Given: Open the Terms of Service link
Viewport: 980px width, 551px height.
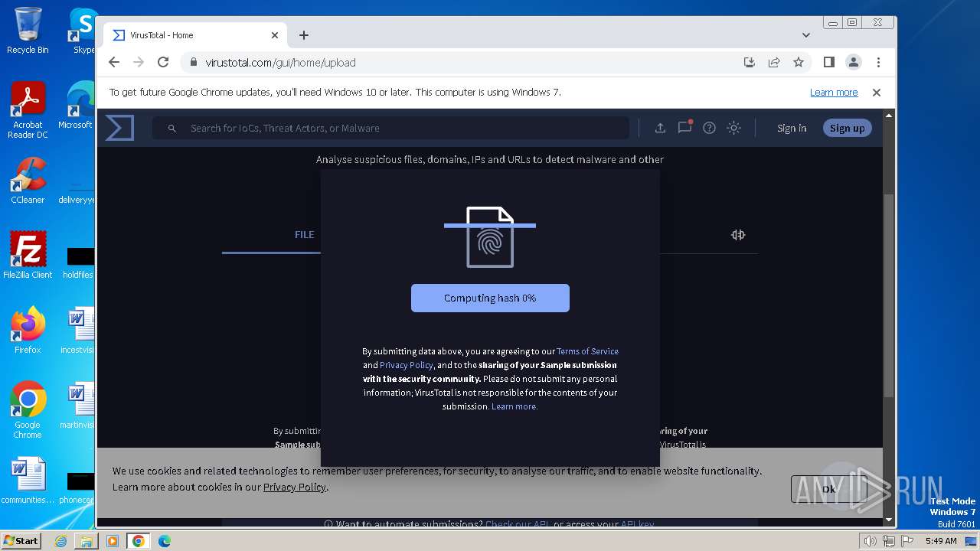Looking at the screenshot, I should coord(587,351).
